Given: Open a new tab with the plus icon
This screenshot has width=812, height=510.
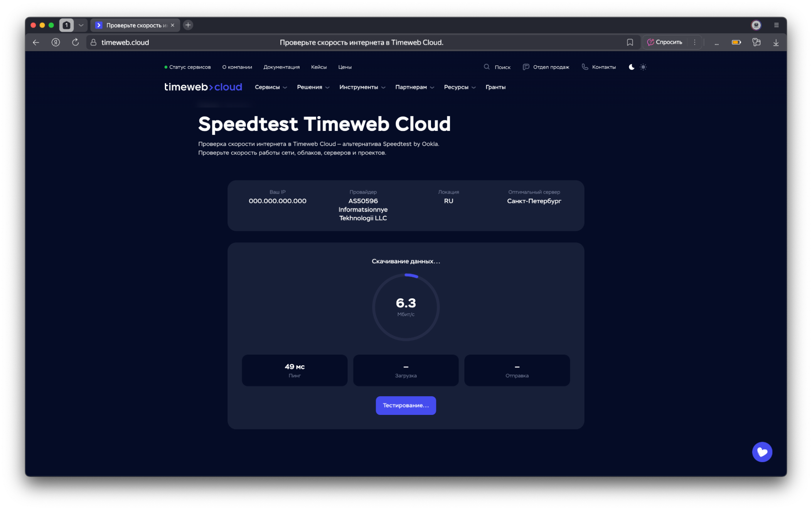Looking at the screenshot, I should [x=188, y=25].
